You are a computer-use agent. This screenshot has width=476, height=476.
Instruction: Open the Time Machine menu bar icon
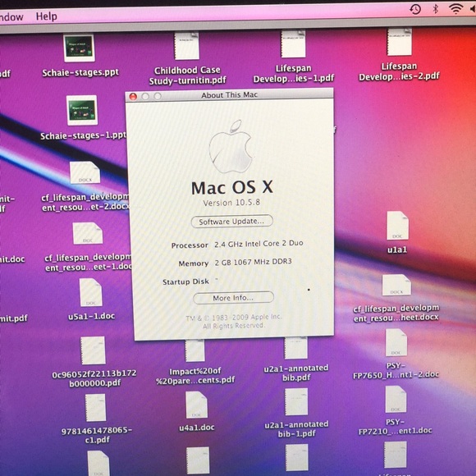[415, 9]
